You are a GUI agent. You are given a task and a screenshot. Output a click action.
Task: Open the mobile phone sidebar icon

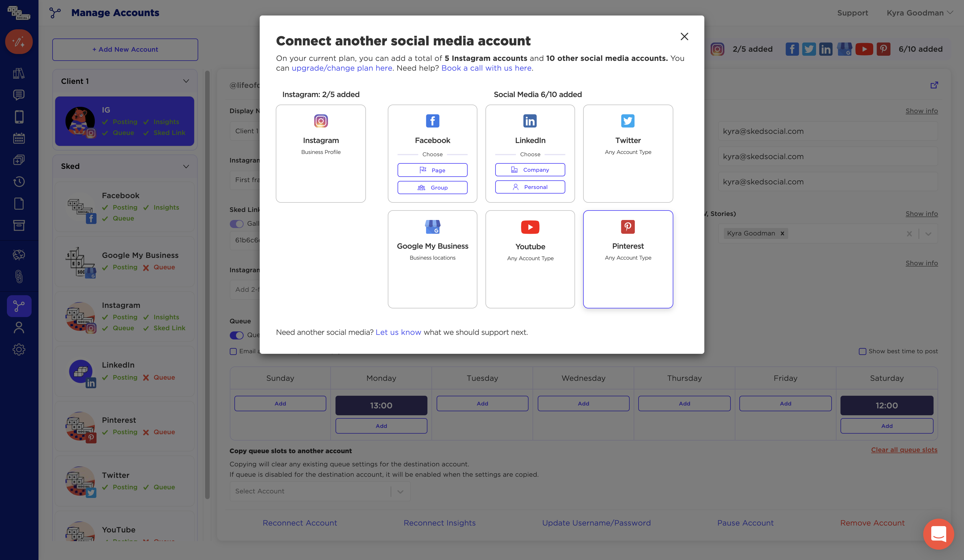point(19,116)
